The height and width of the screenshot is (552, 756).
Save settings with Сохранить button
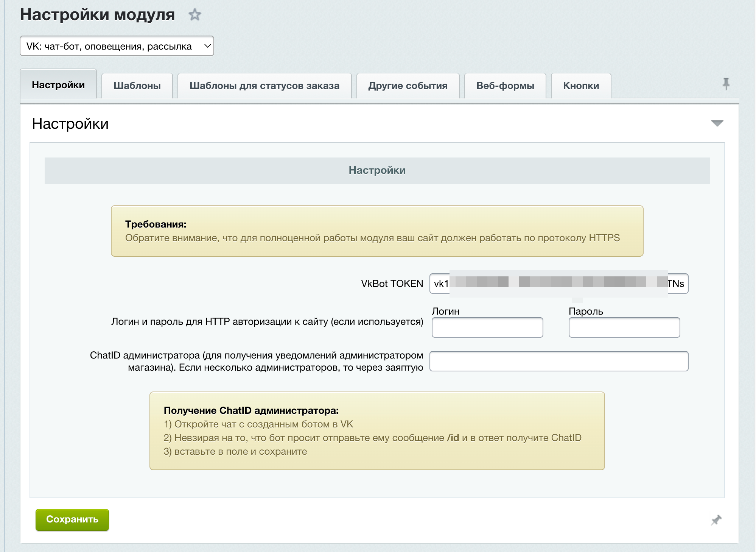pyautogui.click(x=72, y=519)
